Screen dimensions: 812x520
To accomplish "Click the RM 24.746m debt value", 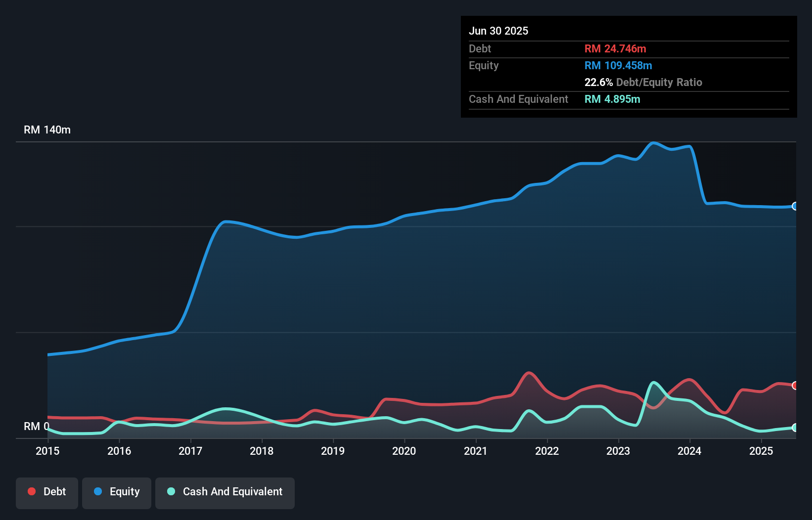I will [615, 49].
